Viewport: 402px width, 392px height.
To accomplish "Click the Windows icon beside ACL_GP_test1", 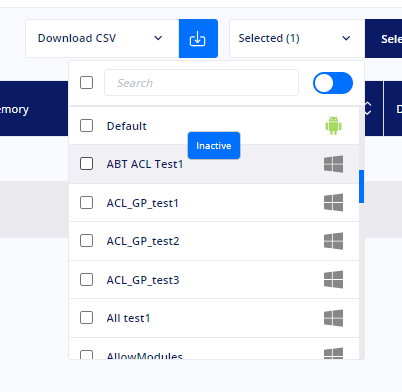I will pos(333,202).
